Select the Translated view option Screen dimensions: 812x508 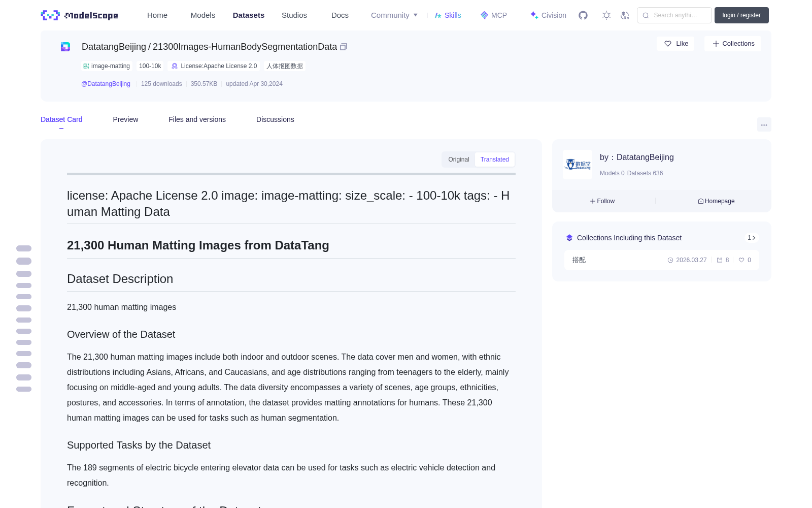tap(495, 160)
